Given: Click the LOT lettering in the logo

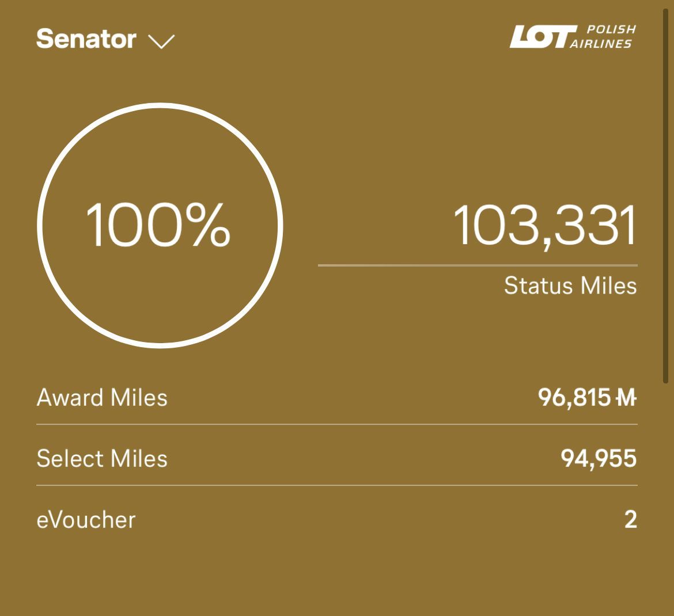Looking at the screenshot, I should click(x=543, y=36).
